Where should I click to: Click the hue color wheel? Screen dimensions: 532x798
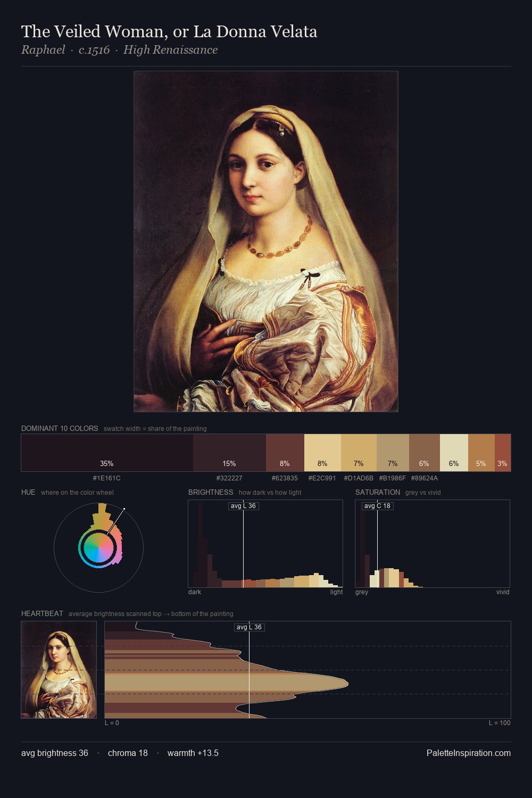pyautogui.click(x=98, y=547)
